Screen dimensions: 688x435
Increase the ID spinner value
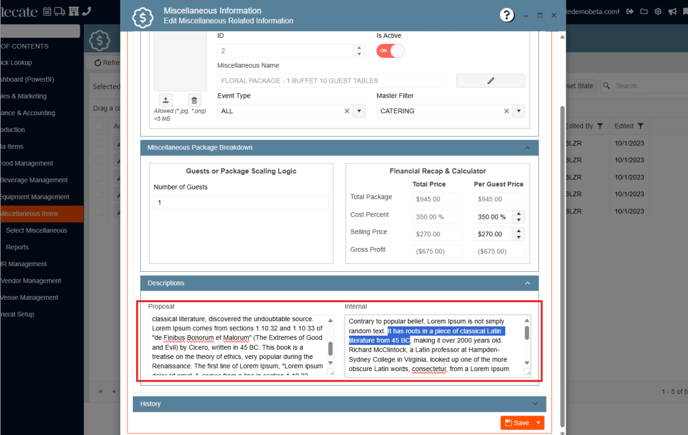pos(359,48)
